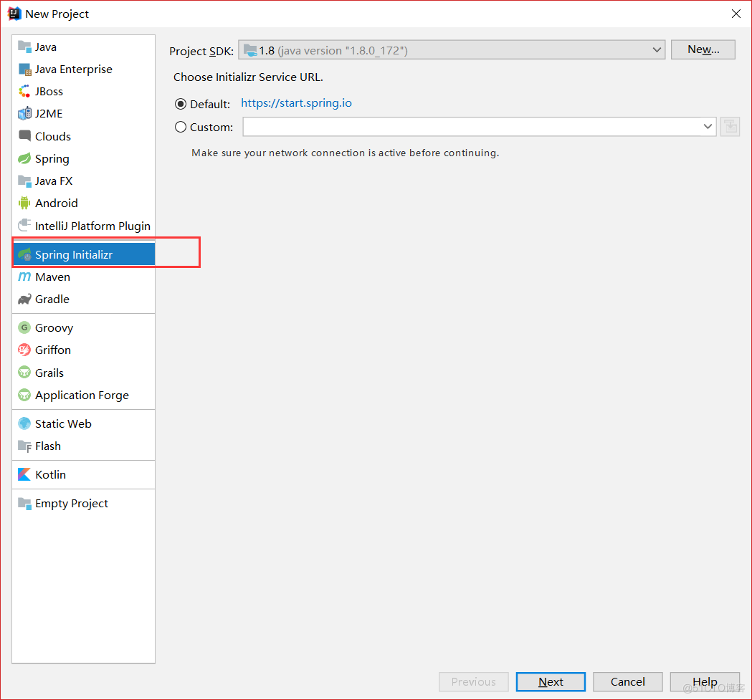Click the IntelliJ Platform Plugin icon
Screen dimensions: 752x700
(24, 226)
